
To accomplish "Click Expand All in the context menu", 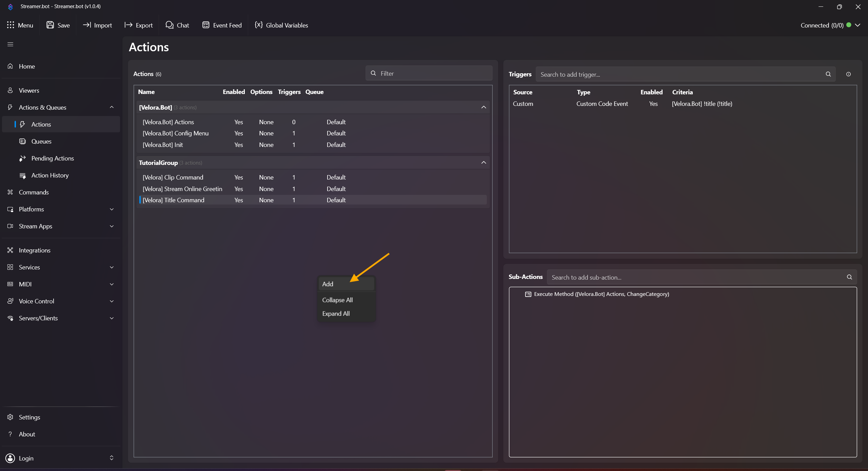I will click(x=336, y=314).
